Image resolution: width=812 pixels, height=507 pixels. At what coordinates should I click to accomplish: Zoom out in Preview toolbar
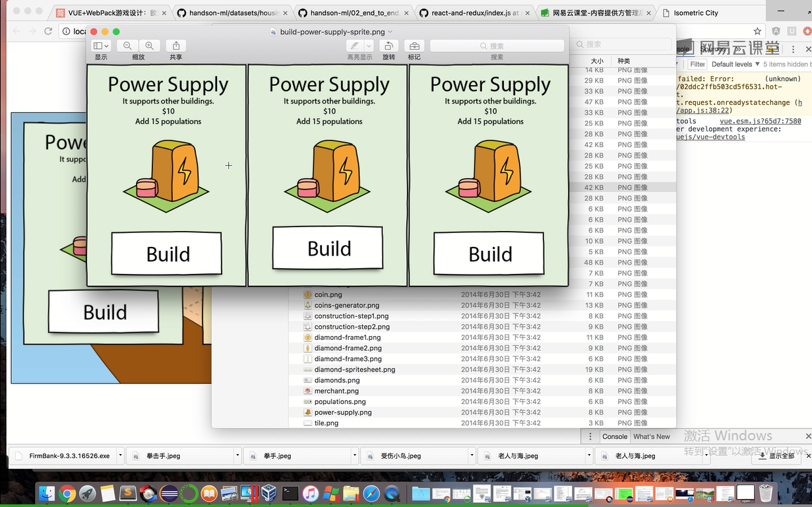tap(127, 46)
